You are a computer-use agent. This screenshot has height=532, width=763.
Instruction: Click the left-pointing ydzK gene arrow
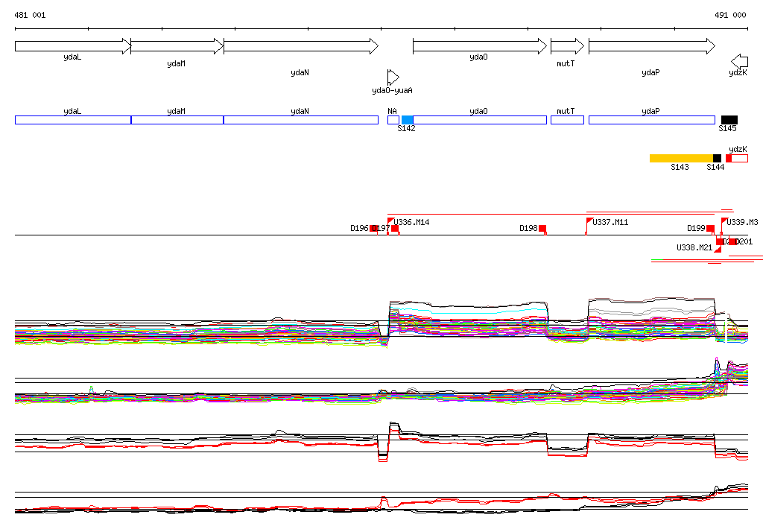[740, 61]
